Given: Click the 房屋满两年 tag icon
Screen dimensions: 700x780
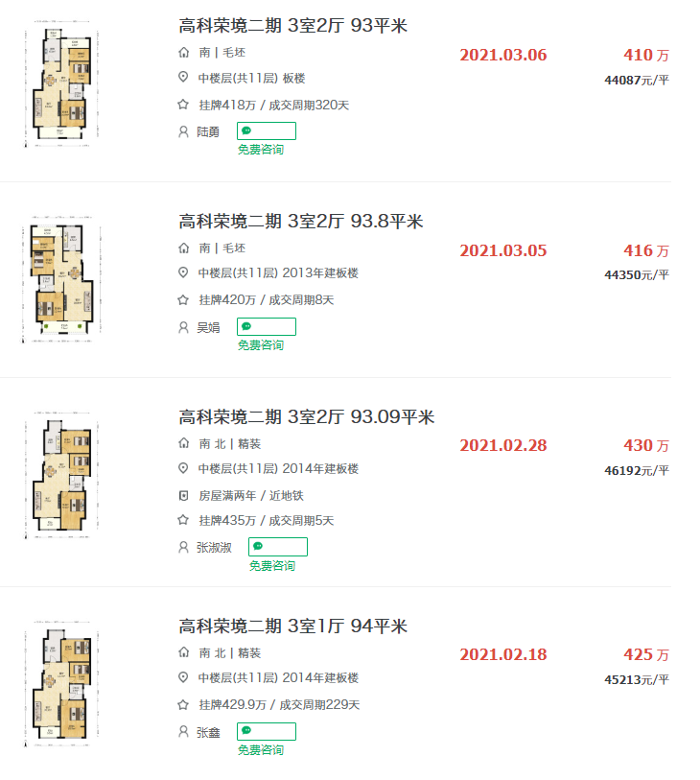Looking at the screenshot, I should [183, 495].
